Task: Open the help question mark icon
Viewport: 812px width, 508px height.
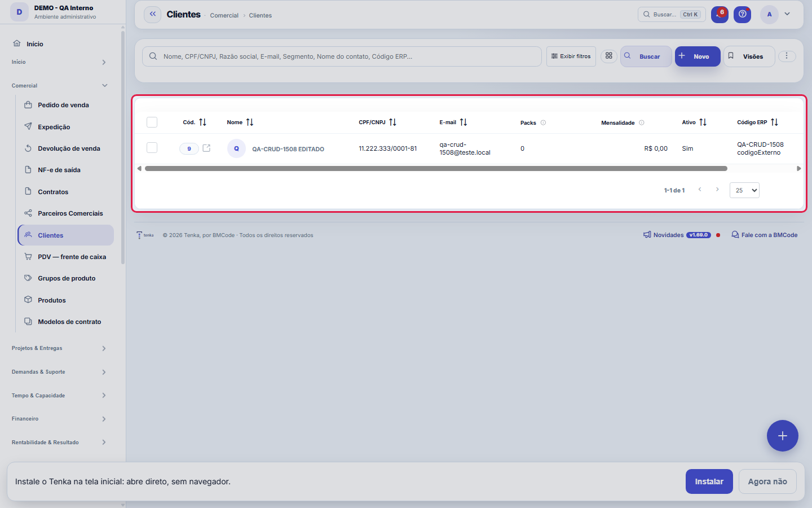Action: click(x=743, y=14)
